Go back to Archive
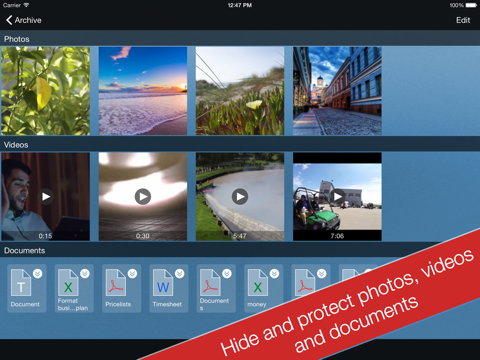 coord(24,20)
